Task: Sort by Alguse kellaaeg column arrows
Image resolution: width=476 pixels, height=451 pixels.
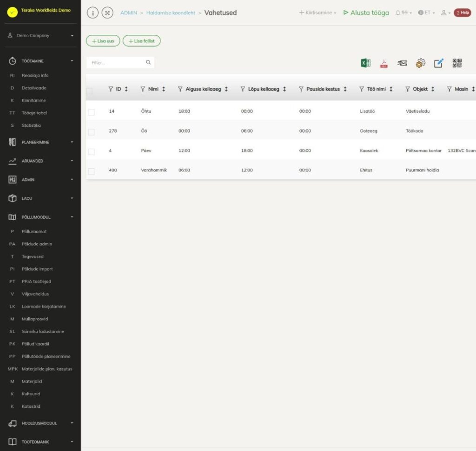Action: point(226,89)
